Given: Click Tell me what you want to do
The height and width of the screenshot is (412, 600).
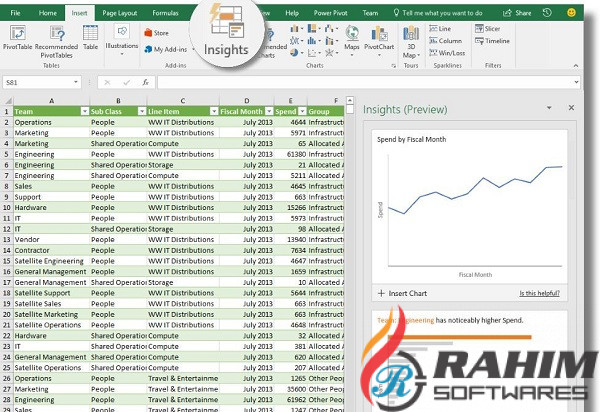Looking at the screenshot, I should tap(438, 13).
